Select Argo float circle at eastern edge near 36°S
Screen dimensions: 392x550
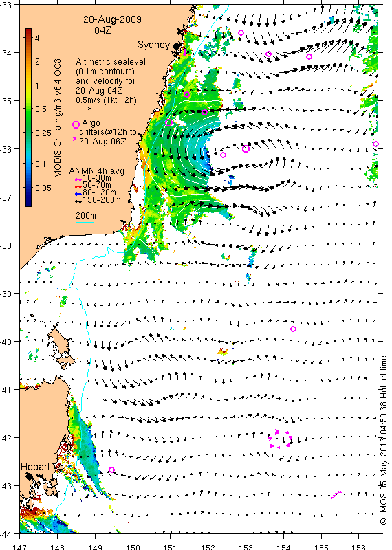tap(375, 144)
